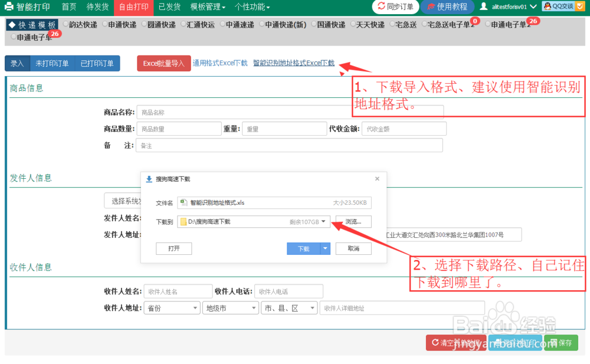Click the xls file icon beside file name

[183, 202]
